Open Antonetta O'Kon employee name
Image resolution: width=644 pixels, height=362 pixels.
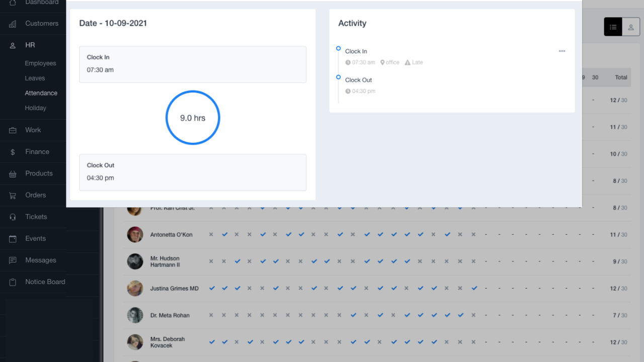point(172,235)
